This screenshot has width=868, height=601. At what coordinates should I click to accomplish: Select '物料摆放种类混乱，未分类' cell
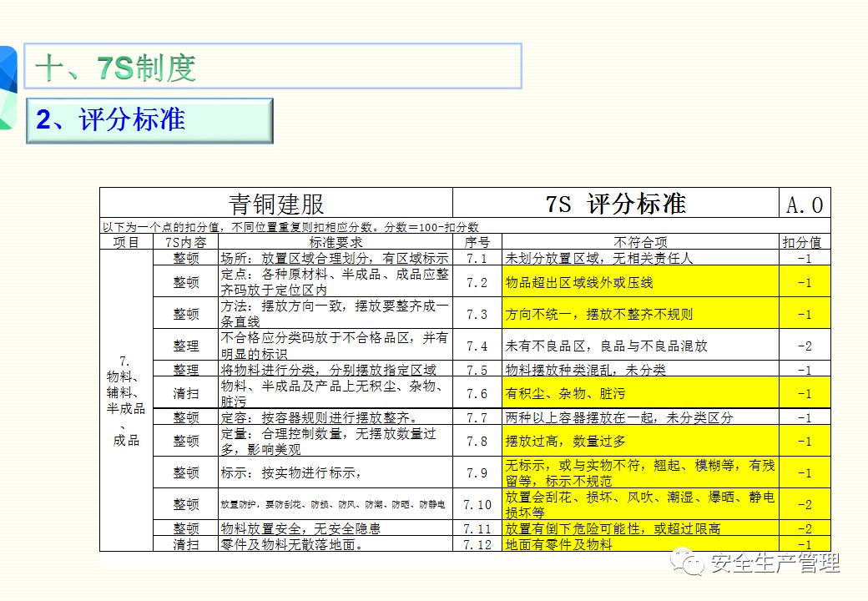click(x=640, y=369)
